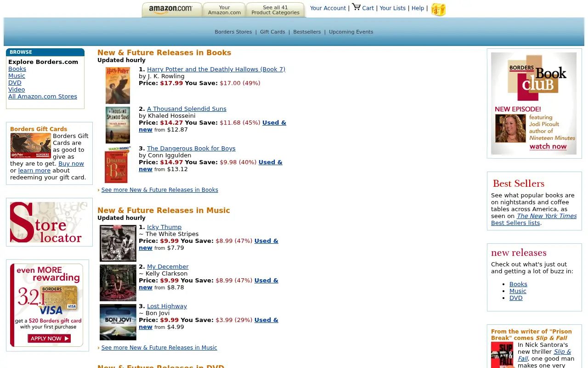Open Books under new releases panel

click(x=518, y=284)
